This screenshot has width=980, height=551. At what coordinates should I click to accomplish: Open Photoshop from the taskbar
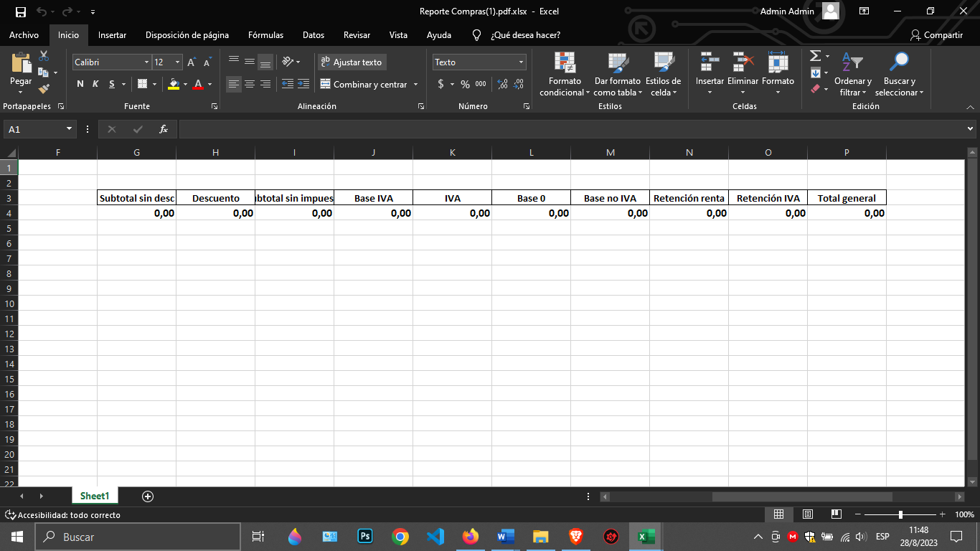365,537
